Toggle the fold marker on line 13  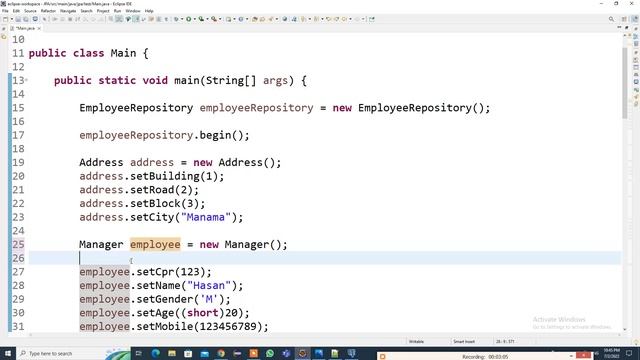(x=27, y=80)
